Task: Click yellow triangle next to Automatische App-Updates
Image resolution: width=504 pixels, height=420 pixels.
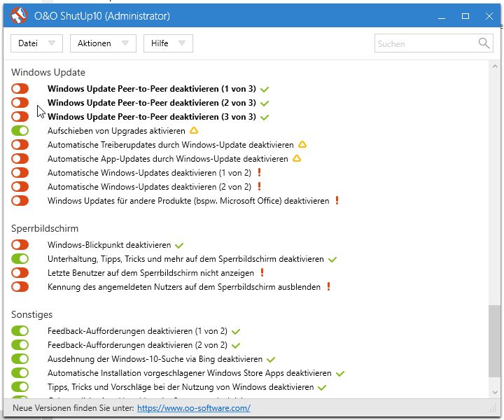Action: [297, 158]
